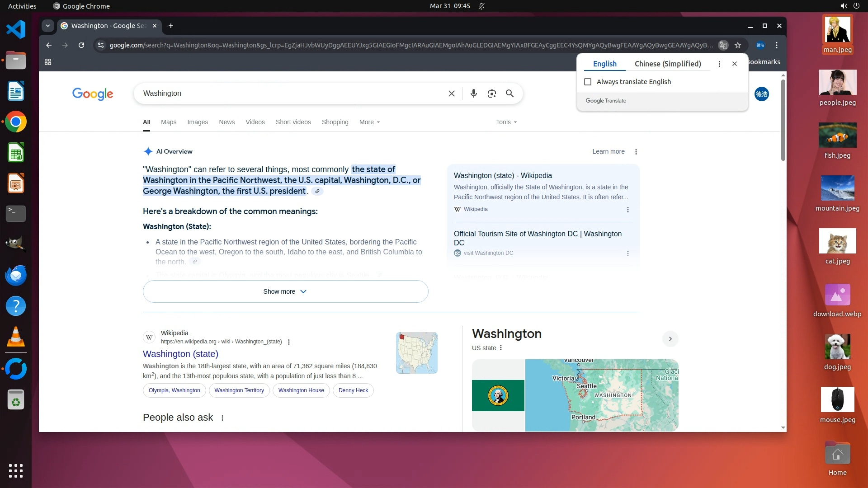
Task: Switch to the Images search tab
Action: coord(198,122)
